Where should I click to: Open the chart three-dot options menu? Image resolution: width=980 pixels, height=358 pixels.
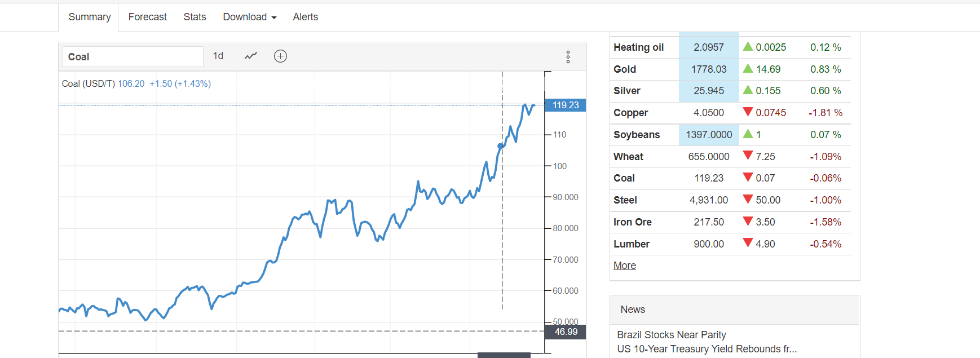pos(568,57)
